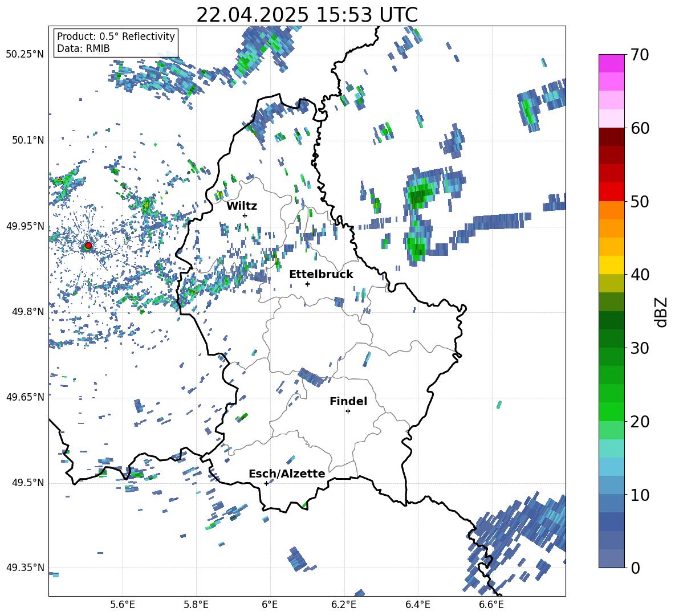Click the Findel station label

click(348, 401)
